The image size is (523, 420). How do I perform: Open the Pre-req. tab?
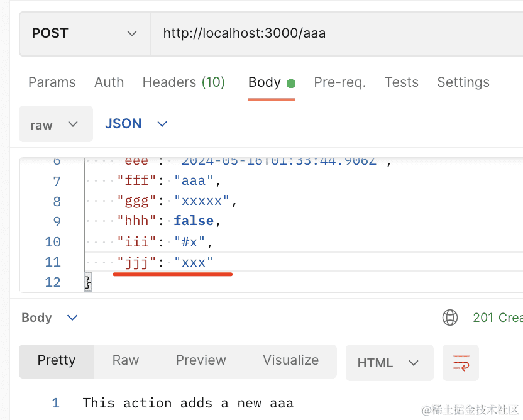pyautogui.click(x=339, y=82)
